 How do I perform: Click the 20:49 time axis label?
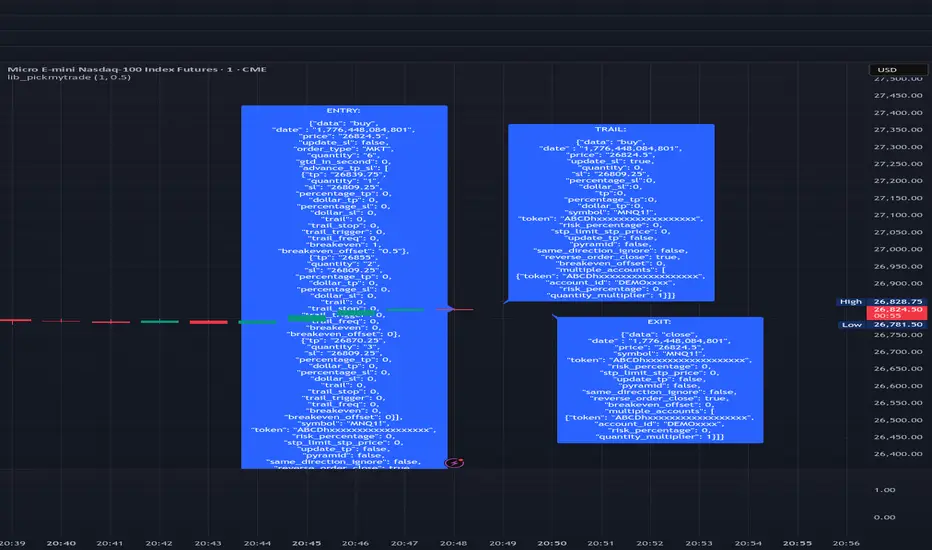pyautogui.click(x=502, y=543)
